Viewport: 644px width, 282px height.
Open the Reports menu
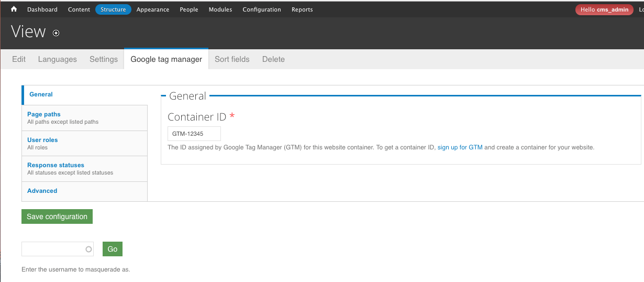coord(302,9)
